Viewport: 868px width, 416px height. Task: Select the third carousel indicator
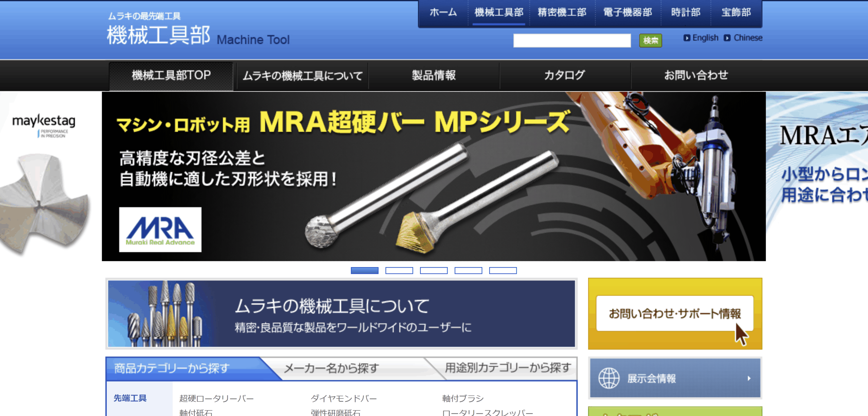[434, 271]
